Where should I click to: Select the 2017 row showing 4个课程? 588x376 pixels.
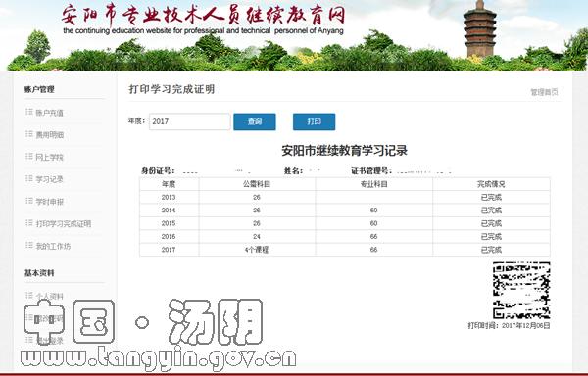[x=345, y=250]
